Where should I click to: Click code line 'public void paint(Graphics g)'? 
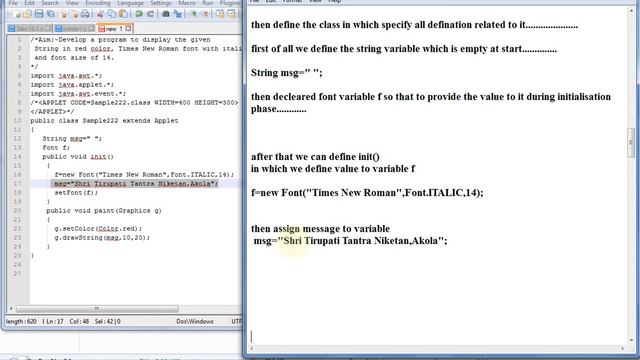(x=104, y=211)
